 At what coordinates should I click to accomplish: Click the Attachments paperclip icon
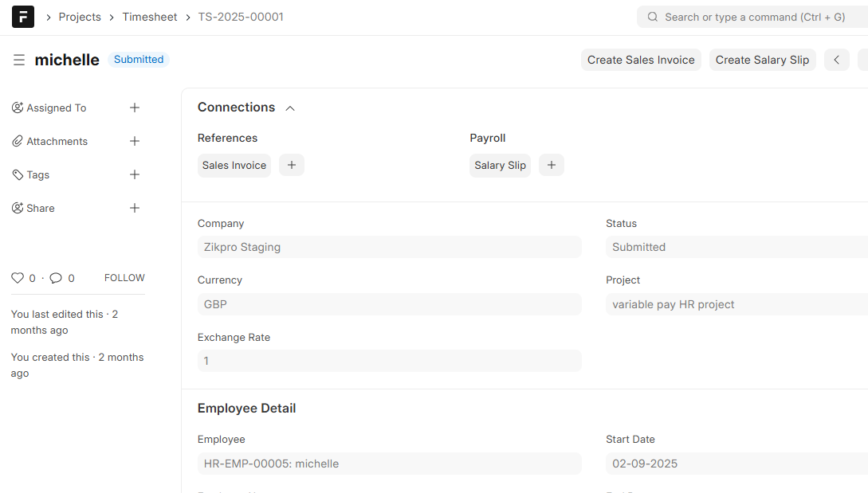(18, 141)
